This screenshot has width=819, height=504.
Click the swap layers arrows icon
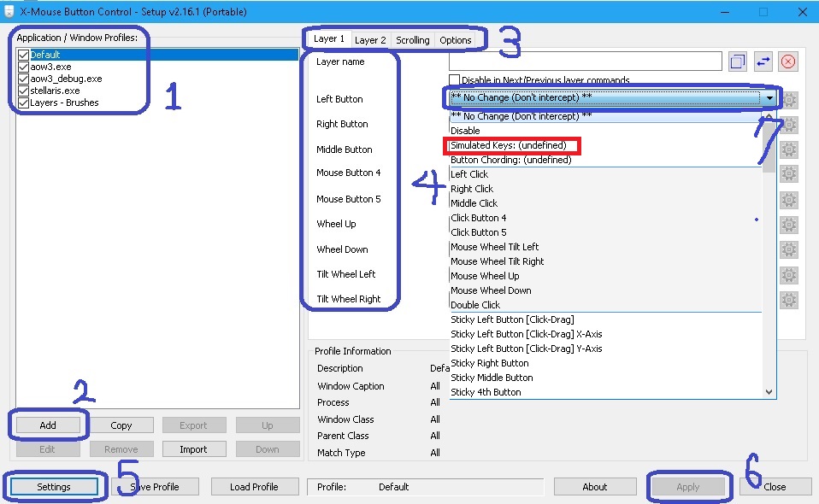click(763, 62)
